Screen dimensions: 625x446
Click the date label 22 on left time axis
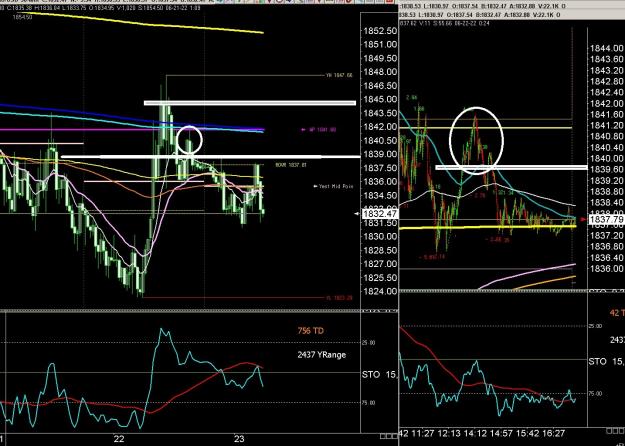click(x=119, y=439)
